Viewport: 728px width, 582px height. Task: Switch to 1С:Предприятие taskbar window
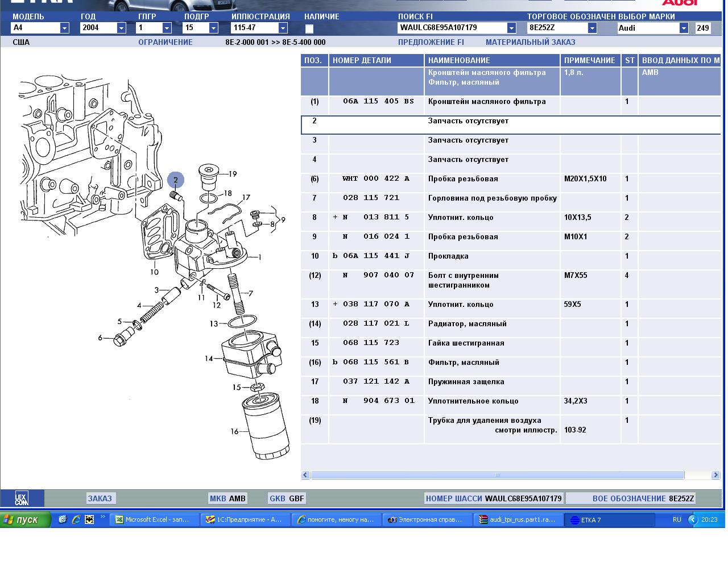245,519
